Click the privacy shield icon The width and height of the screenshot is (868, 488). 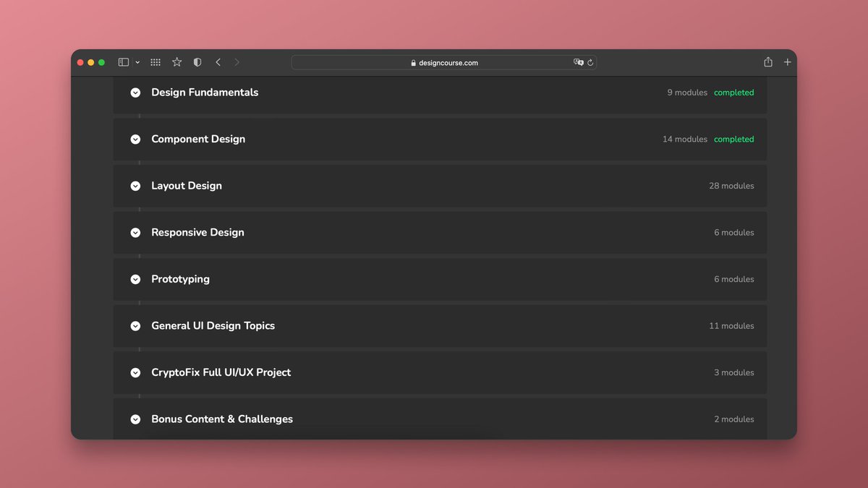197,62
